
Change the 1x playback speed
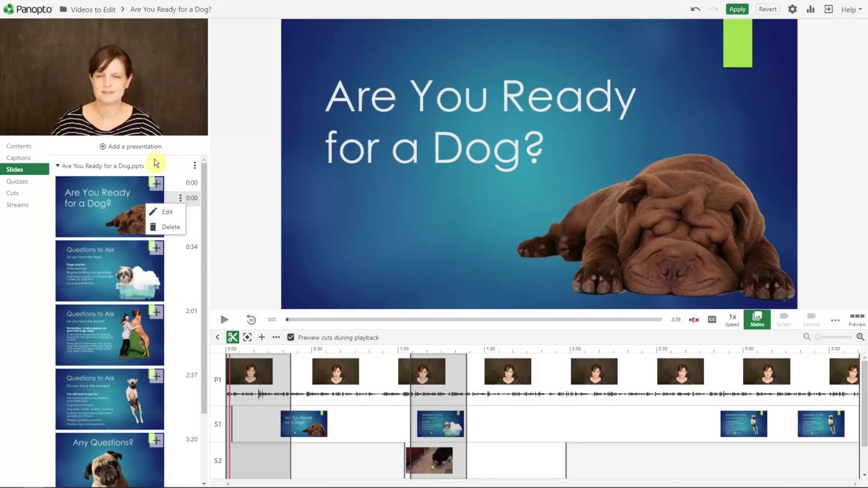tap(732, 320)
